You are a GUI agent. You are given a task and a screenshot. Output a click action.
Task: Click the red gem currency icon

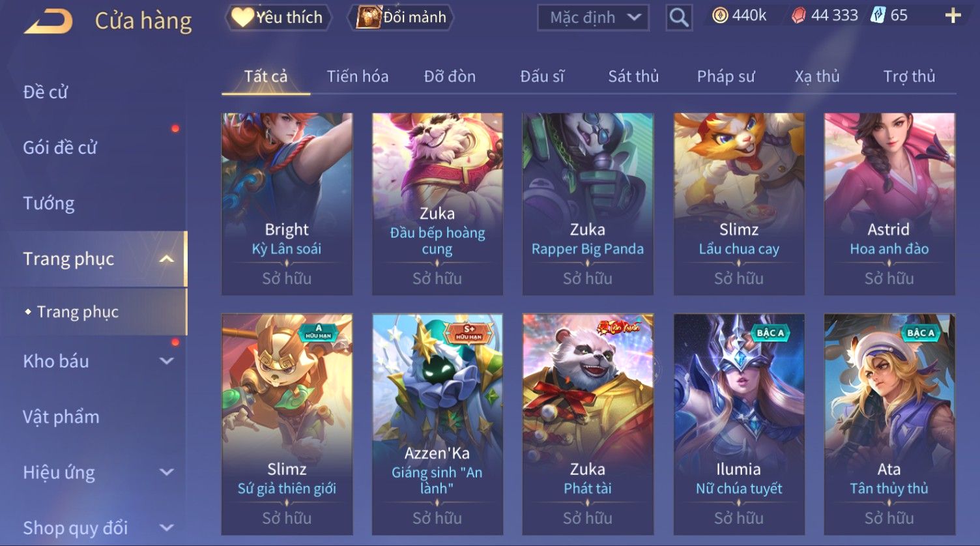coord(798,16)
